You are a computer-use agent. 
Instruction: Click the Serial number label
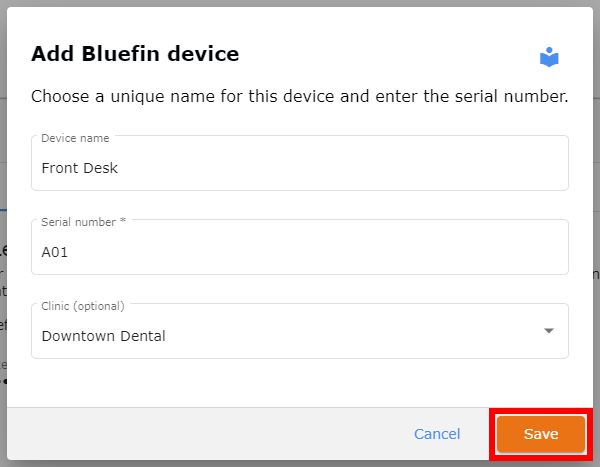(78, 222)
